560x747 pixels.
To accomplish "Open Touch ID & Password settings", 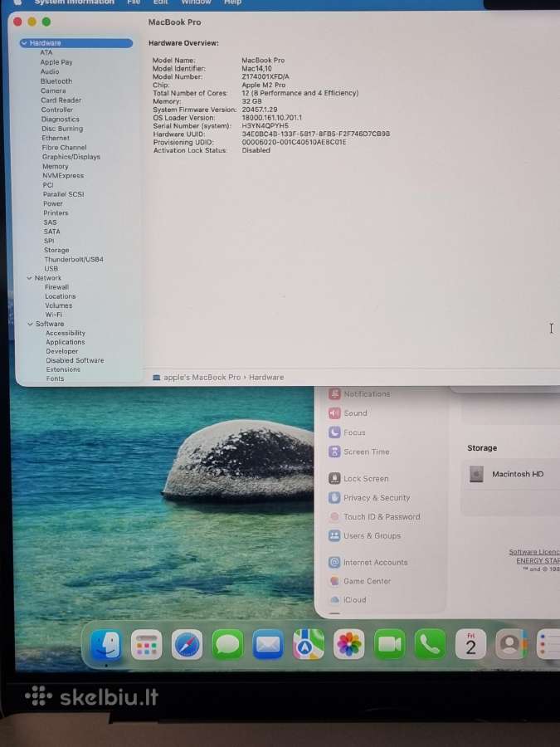I will 375,516.
